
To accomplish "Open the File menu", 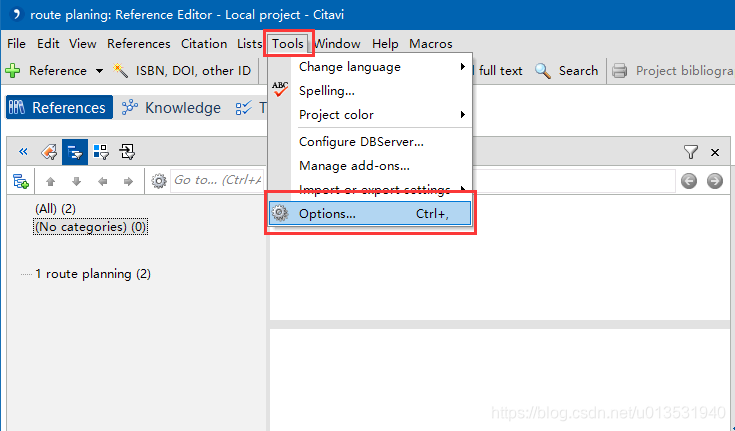I will point(16,44).
